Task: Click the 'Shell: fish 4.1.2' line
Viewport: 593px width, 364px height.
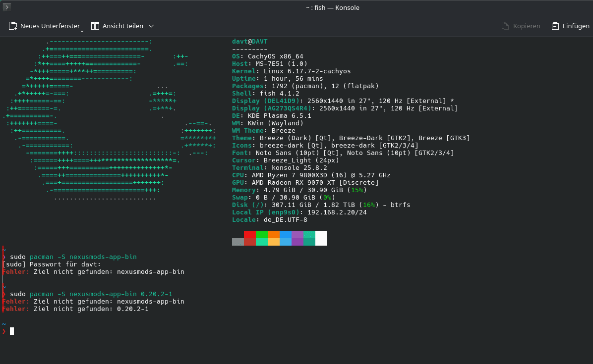Action: [266, 94]
